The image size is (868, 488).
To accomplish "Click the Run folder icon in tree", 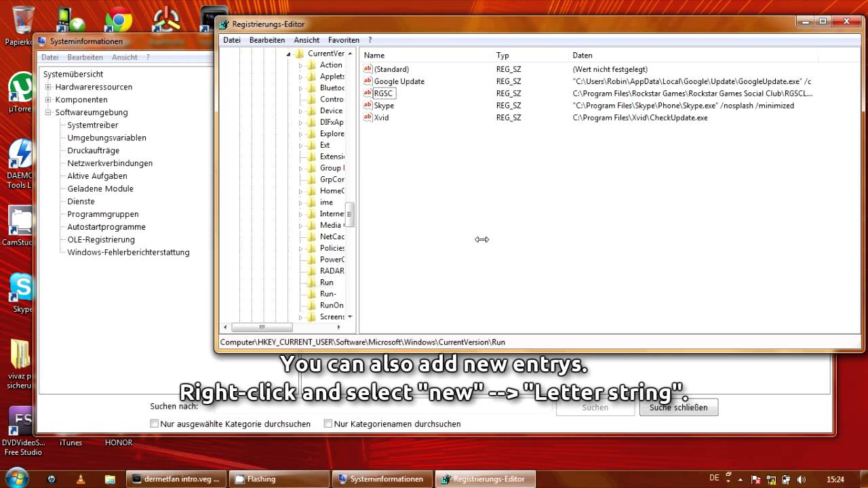I will [311, 283].
